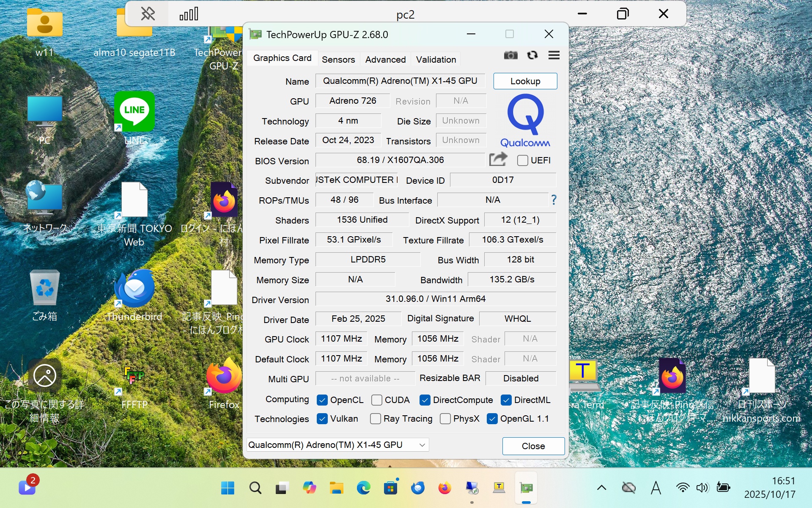Click the Close button in GPU-Z
Image resolution: width=812 pixels, height=508 pixels.
tap(533, 446)
